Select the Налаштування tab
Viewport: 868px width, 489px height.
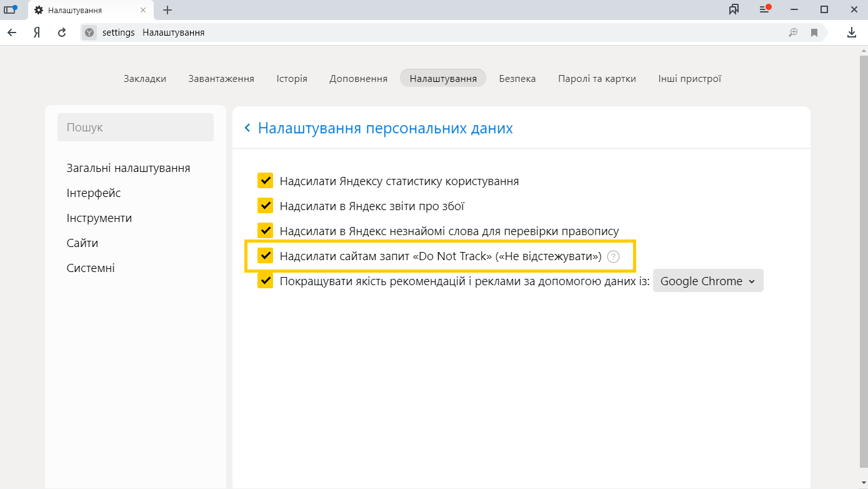pyautogui.click(x=443, y=78)
